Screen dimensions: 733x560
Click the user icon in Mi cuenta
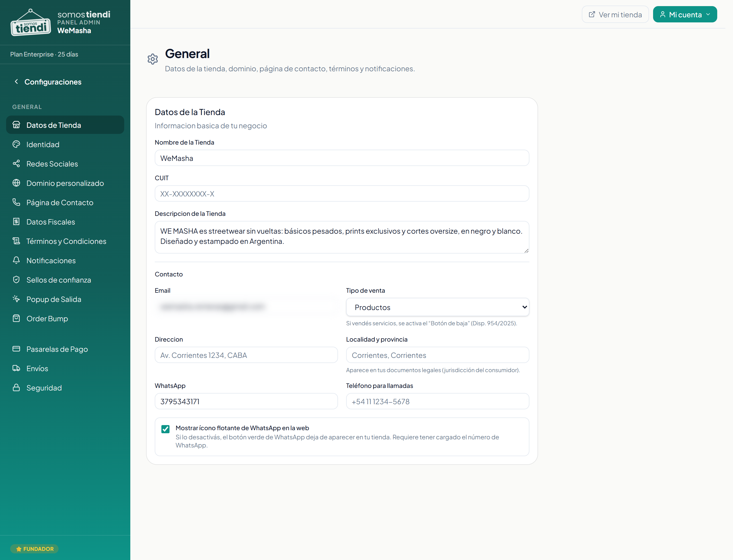click(663, 14)
